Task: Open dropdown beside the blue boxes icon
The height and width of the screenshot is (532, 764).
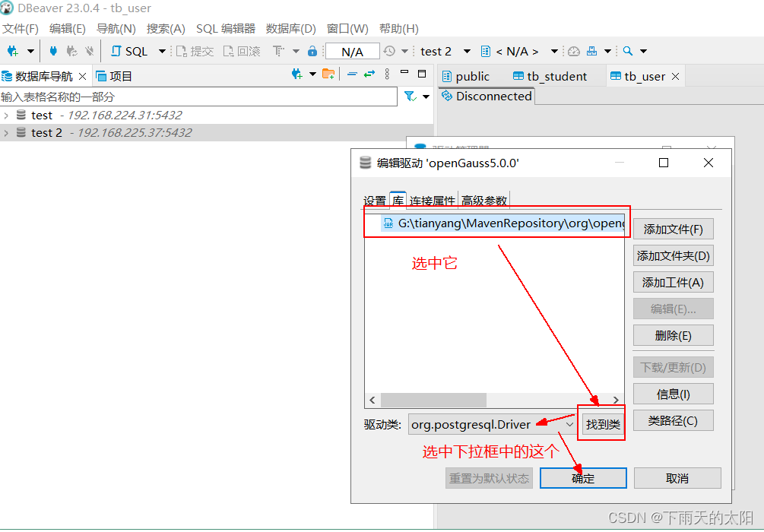Action: (607, 51)
